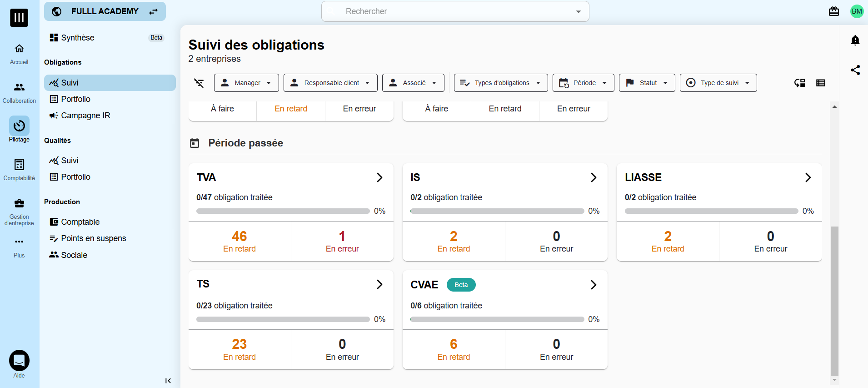
Task: Click the 46 En retard TVA count
Action: (x=239, y=241)
